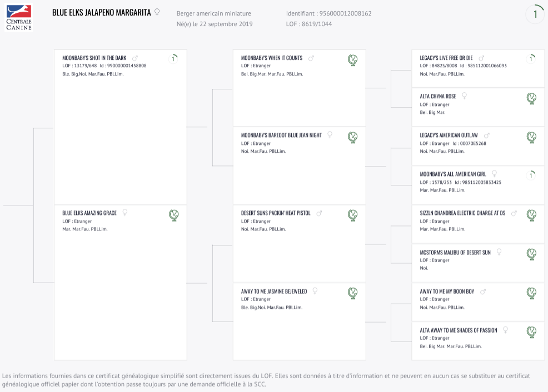The image size is (548, 392).
Task: Click Desert Suns Packin' Heat Pistol medal icon
Action: 352,215
